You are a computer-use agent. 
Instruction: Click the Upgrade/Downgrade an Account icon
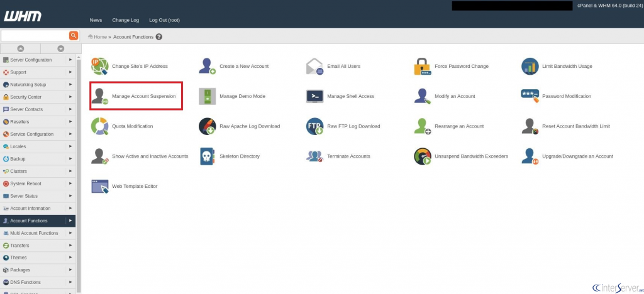pos(530,156)
